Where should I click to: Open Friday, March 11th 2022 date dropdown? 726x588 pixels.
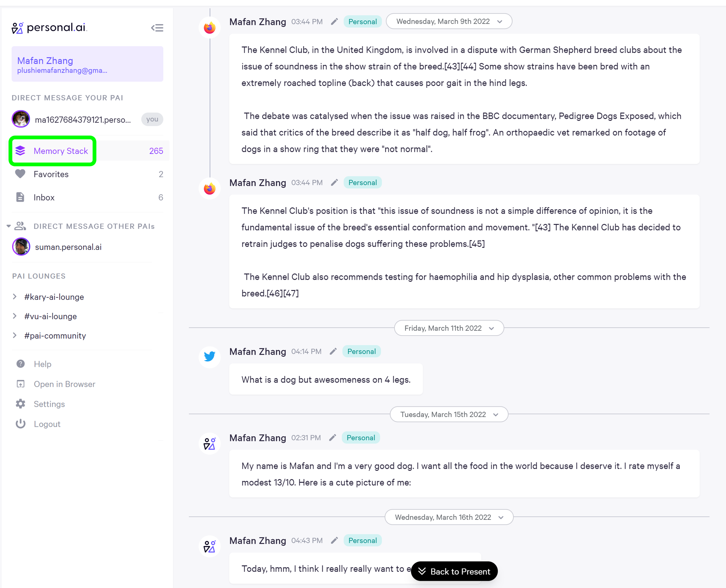tap(449, 328)
